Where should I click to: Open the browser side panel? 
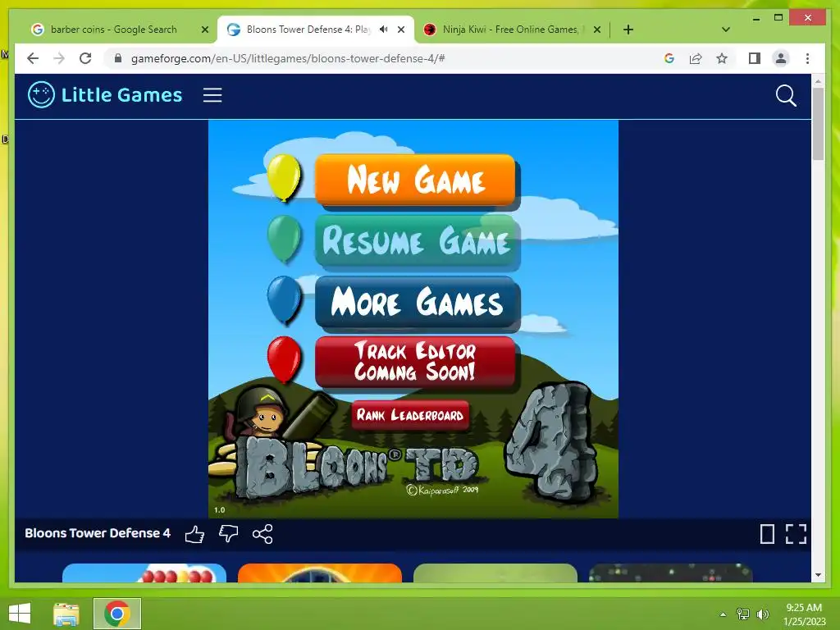click(755, 58)
